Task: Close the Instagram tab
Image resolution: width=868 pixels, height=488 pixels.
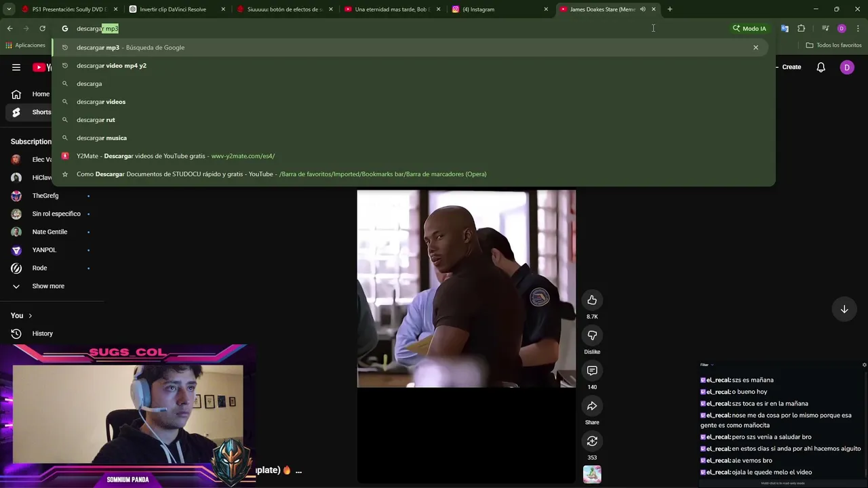Action: pyautogui.click(x=546, y=9)
